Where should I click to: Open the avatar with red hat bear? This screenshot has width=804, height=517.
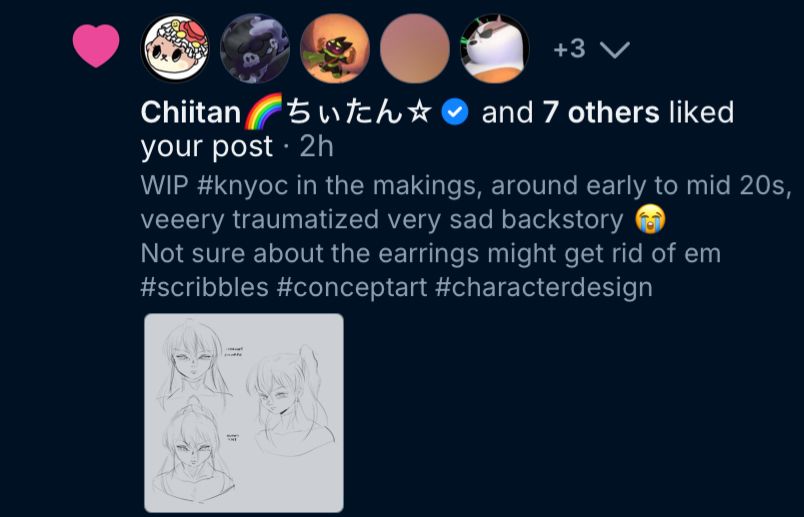tap(175, 48)
